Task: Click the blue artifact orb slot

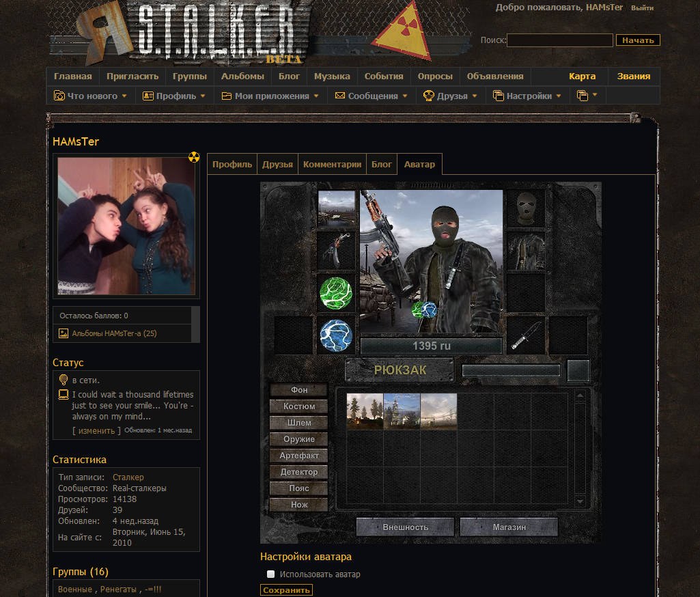Action: (x=336, y=336)
